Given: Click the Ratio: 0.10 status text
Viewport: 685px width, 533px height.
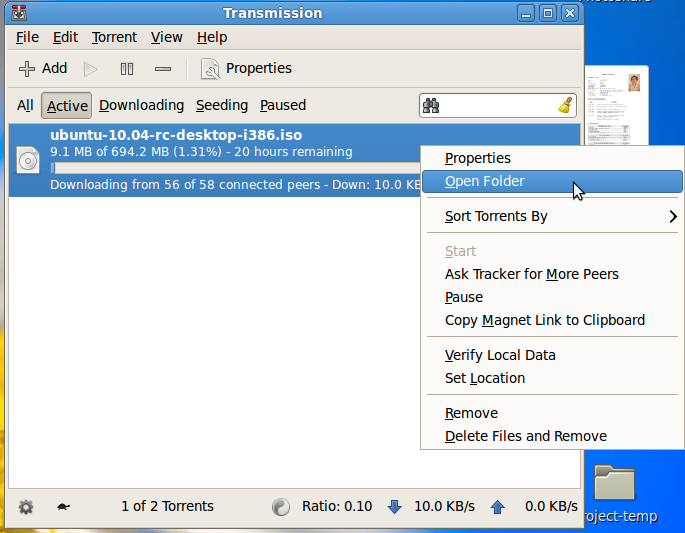Looking at the screenshot, I should [337, 506].
